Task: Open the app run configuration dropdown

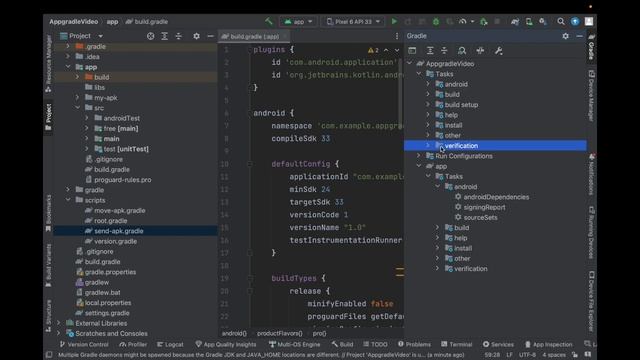Action: pos(298,21)
